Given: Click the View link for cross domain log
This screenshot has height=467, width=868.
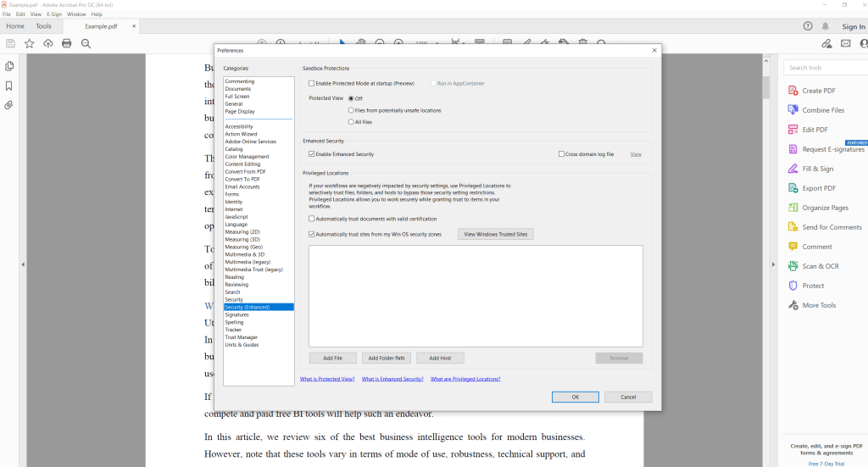Looking at the screenshot, I should (636, 154).
